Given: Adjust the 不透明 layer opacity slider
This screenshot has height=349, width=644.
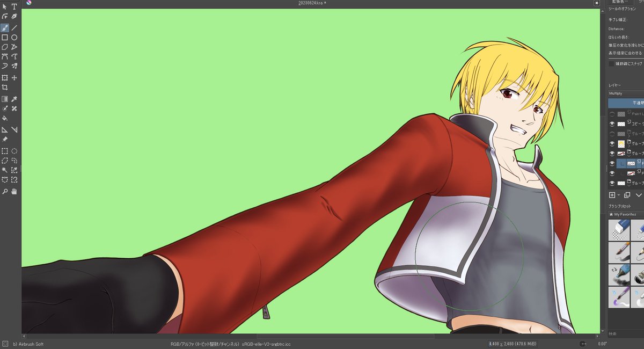Looking at the screenshot, I should click(x=626, y=103).
